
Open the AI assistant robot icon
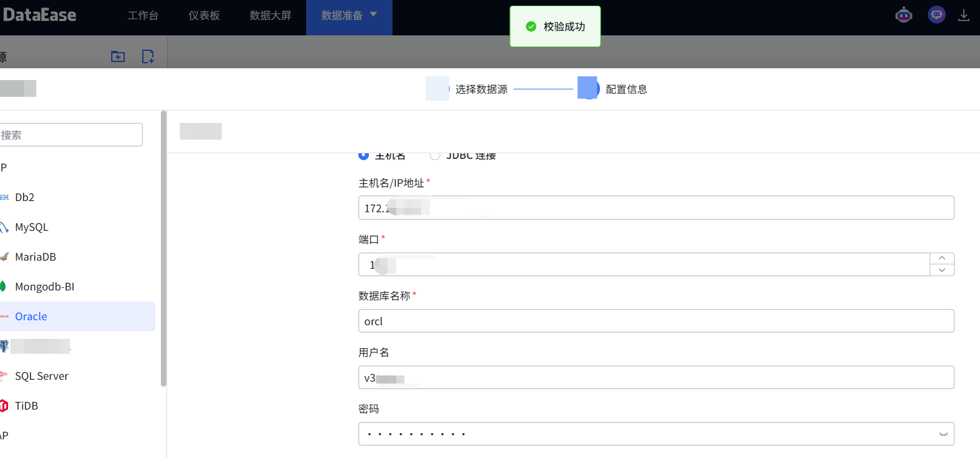904,14
